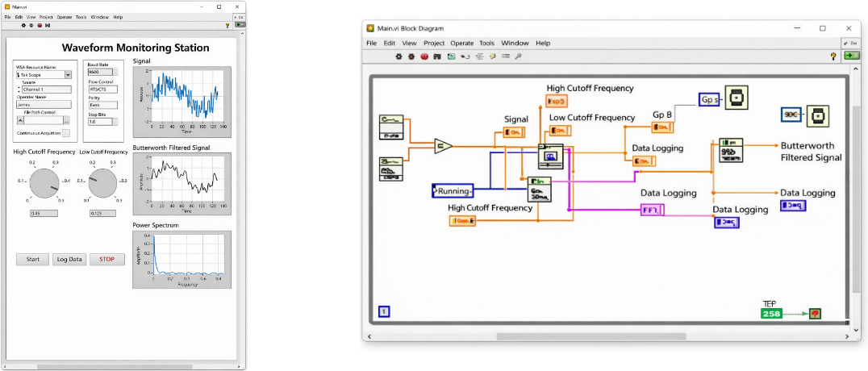Expand the VISA Resource Name dropdown
This screenshot has width=868, height=371.
coord(68,75)
